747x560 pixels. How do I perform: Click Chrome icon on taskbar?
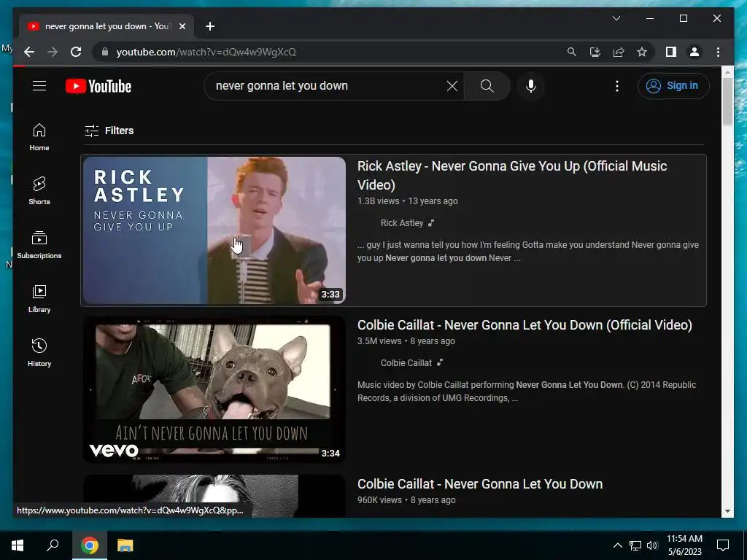(x=89, y=545)
